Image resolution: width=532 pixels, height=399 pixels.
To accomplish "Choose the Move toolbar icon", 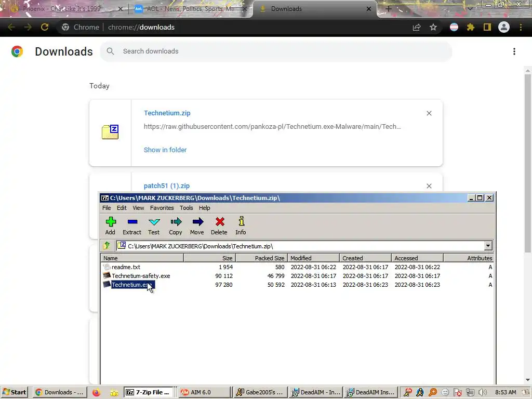I will 197,225.
